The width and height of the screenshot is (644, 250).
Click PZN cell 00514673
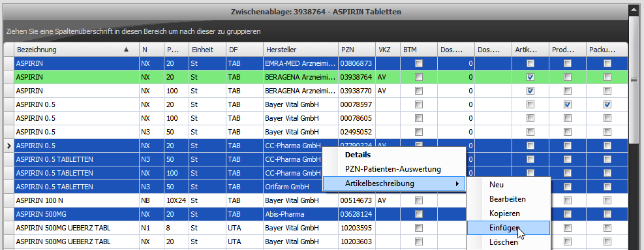point(357,200)
